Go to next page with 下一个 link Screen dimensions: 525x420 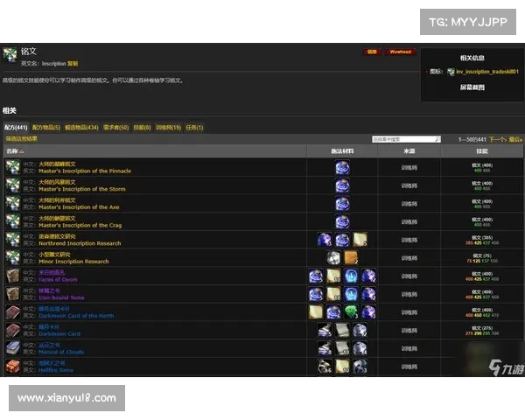(x=497, y=139)
